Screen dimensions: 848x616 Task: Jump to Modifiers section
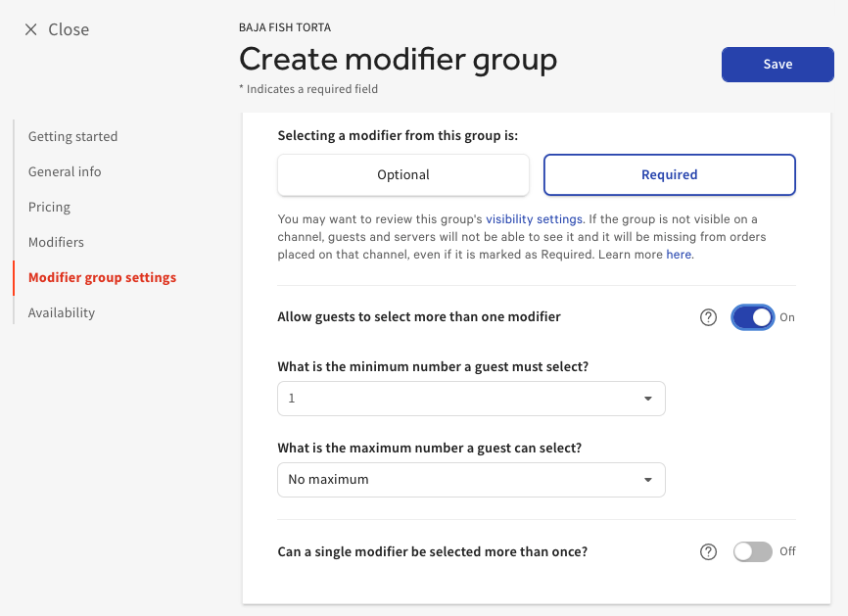(x=56, y=242)
